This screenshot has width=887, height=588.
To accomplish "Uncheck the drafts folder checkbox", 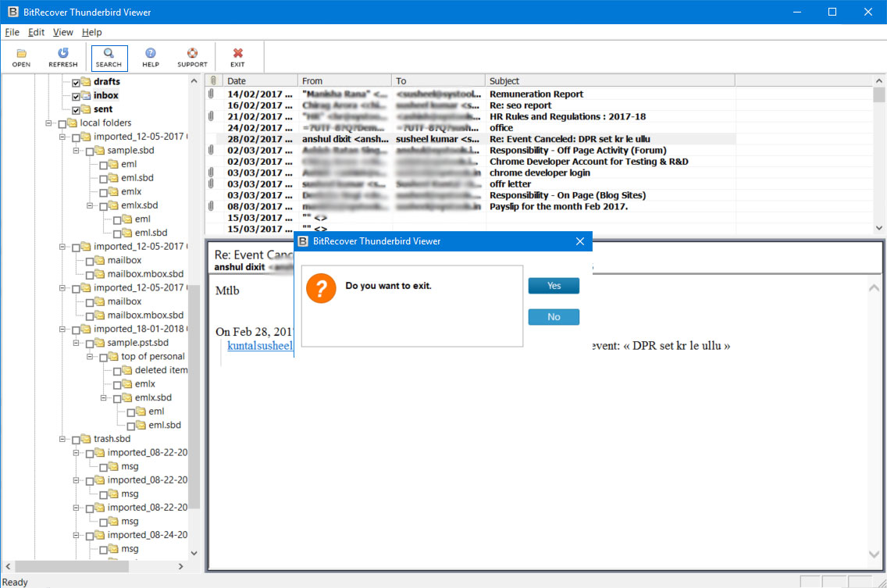I will click(x=77, y=82).
